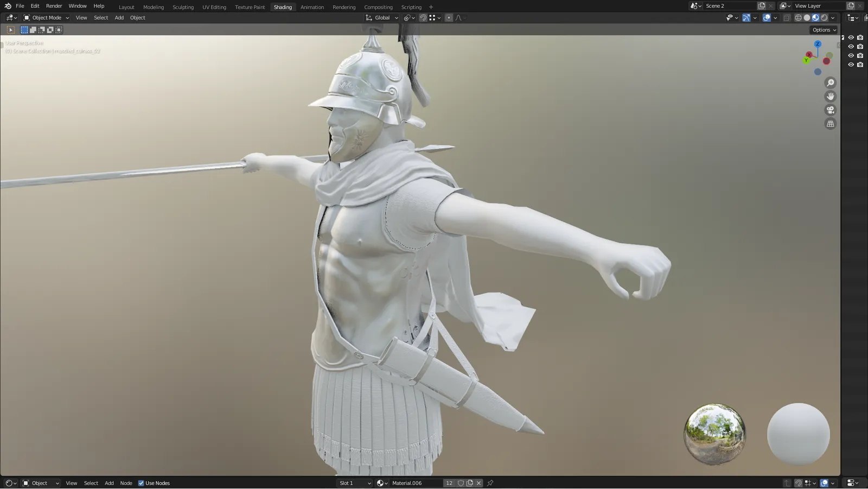Unlink Material.006 with the X icon

[x=478, y=483]
